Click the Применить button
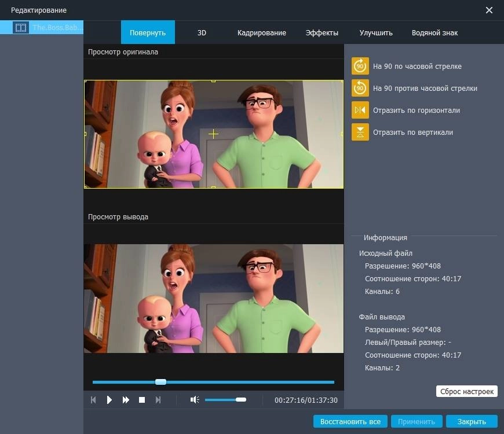The image size is (504, 434). point(417,421)
